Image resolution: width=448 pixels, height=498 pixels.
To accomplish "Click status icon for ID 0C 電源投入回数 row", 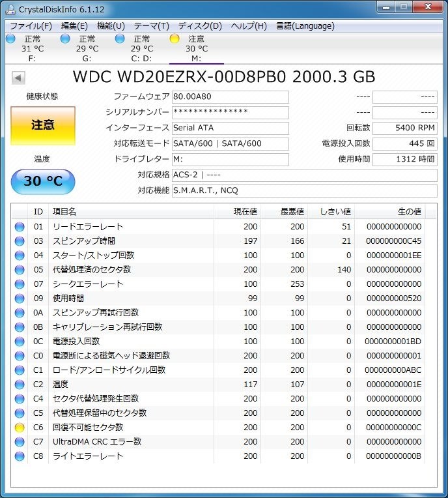I will coord(20,342).
